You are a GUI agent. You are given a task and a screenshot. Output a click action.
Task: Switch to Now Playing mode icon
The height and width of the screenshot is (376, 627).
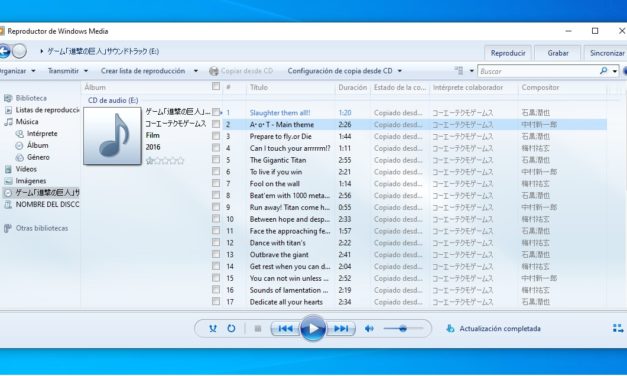618,328
